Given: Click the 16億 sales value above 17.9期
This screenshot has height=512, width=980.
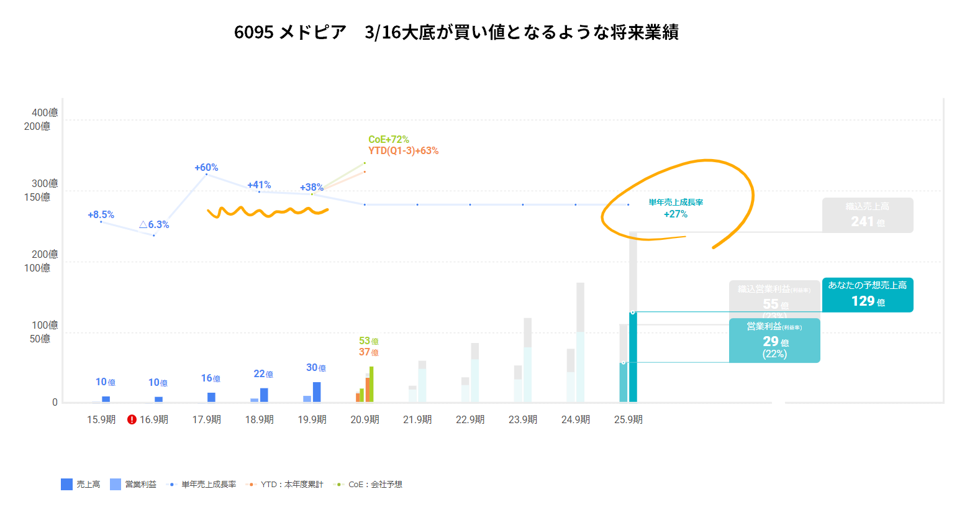Looking at the screenshot, I should [x=211, y=378].
